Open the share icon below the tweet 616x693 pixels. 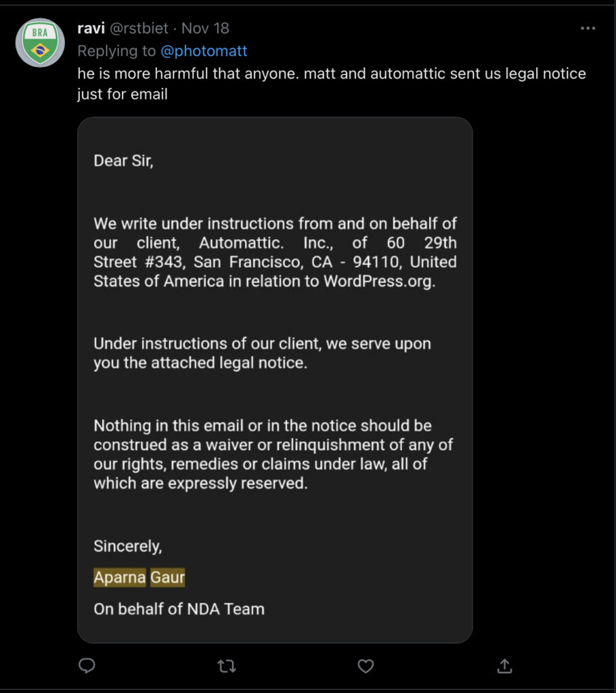(x=504, y=666)
